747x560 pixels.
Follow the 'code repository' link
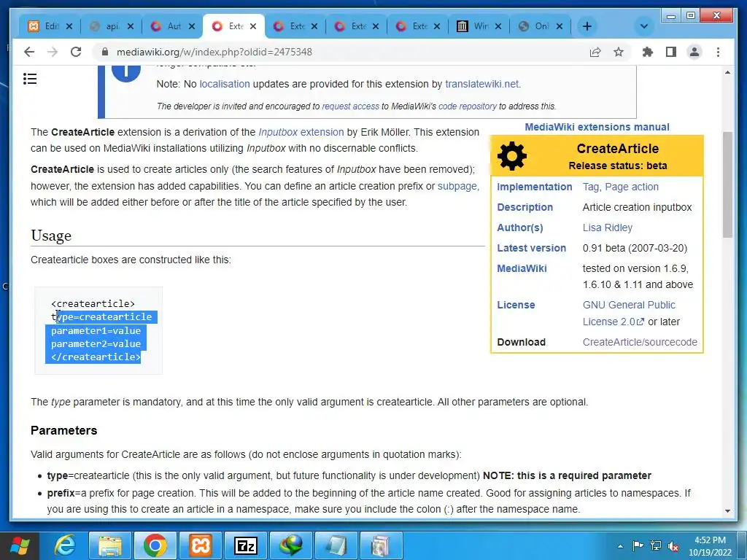468,106
